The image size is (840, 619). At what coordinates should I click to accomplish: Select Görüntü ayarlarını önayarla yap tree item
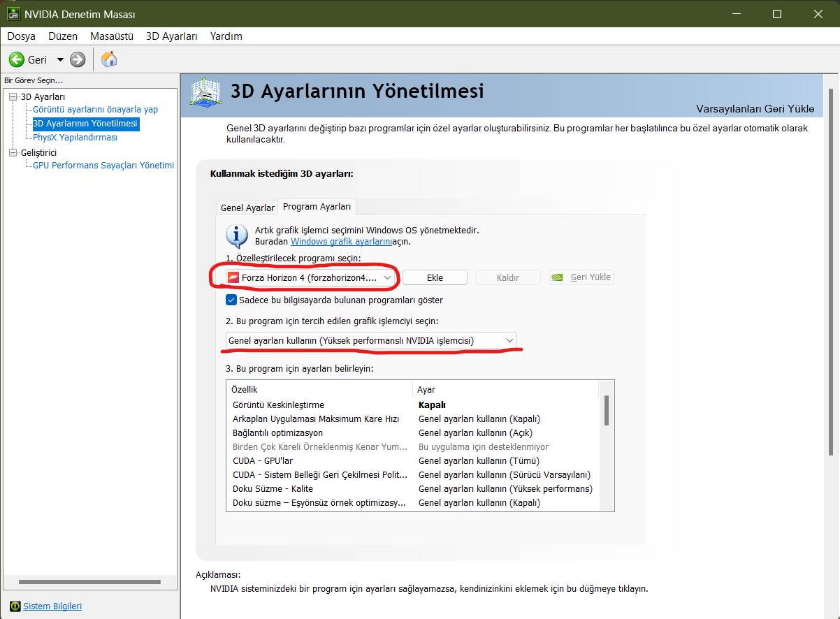click(95, 110)
